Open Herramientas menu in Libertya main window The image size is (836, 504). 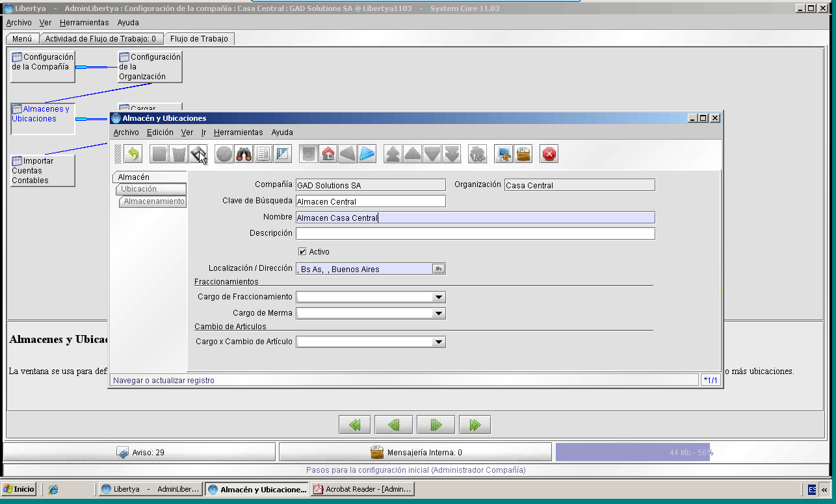(x=84, y=23)
